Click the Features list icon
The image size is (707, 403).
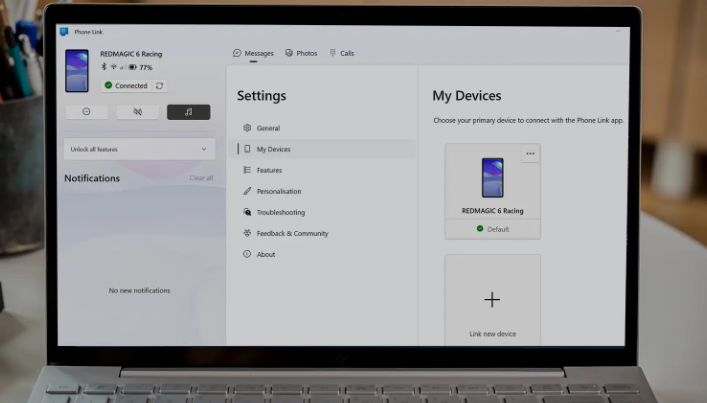click(247, 170)
